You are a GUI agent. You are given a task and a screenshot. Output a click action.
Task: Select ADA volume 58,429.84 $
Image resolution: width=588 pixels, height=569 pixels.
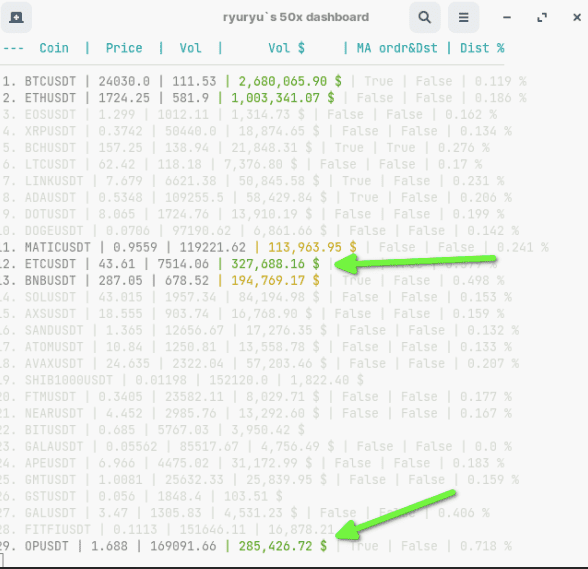(286, 198)
